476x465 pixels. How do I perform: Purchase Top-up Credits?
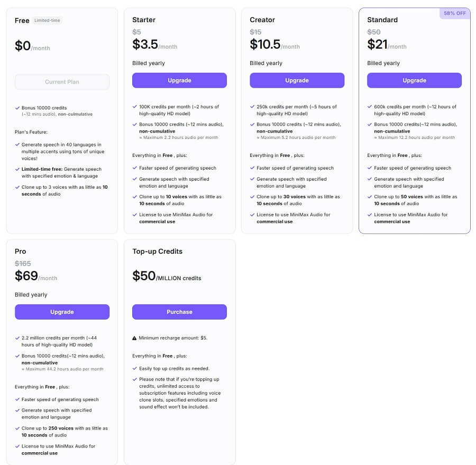(179, 312)
